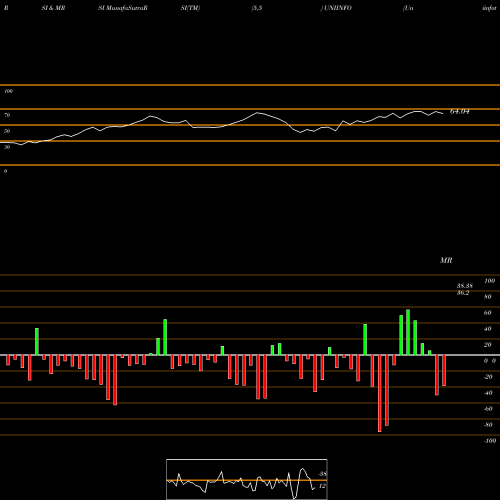
Task: Click the SI(TM) header text
Action: [190, 8]
